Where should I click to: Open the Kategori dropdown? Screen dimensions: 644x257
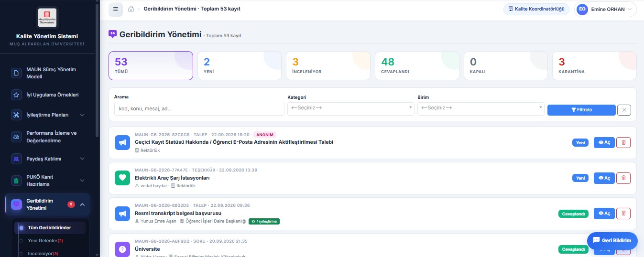(350, 108)
